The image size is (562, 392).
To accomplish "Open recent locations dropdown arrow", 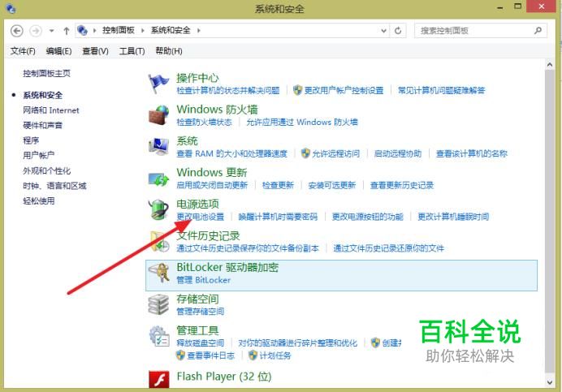I will click(52, 31).
